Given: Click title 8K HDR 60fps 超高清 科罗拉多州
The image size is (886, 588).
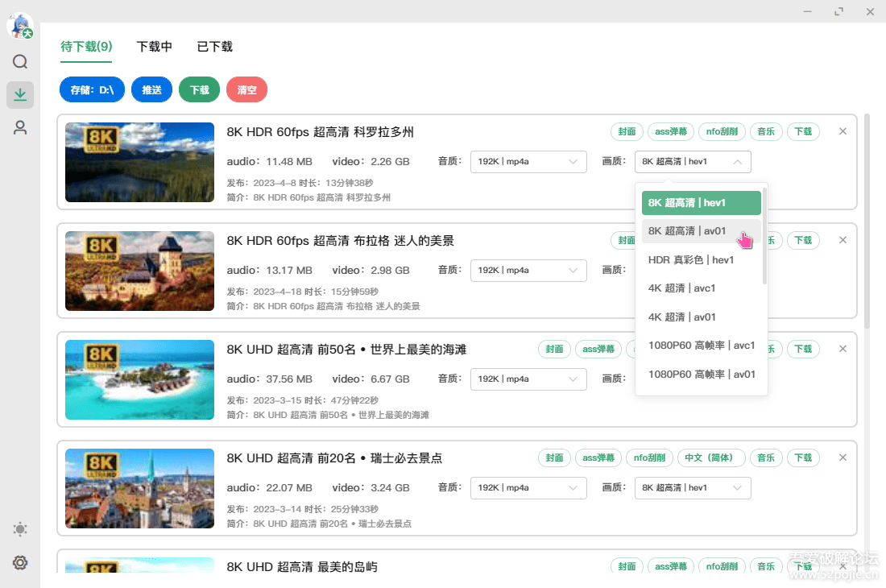Looking at the screenshot, I should (321, 132).
